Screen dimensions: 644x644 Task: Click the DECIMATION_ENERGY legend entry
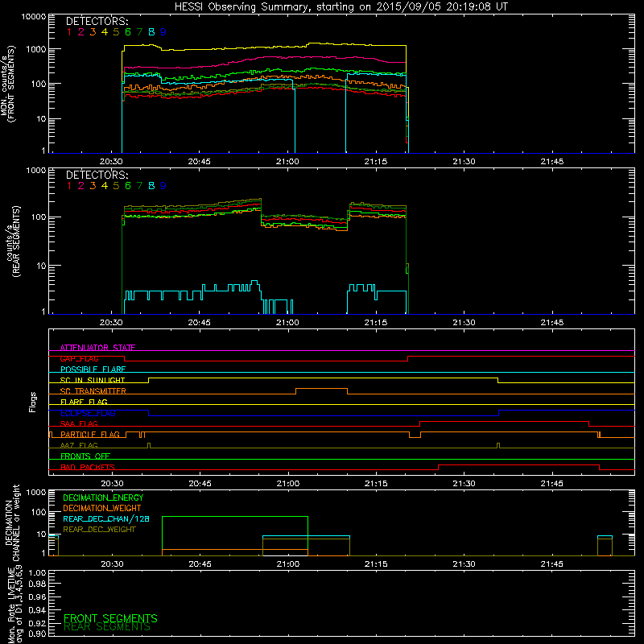(103, 497)
